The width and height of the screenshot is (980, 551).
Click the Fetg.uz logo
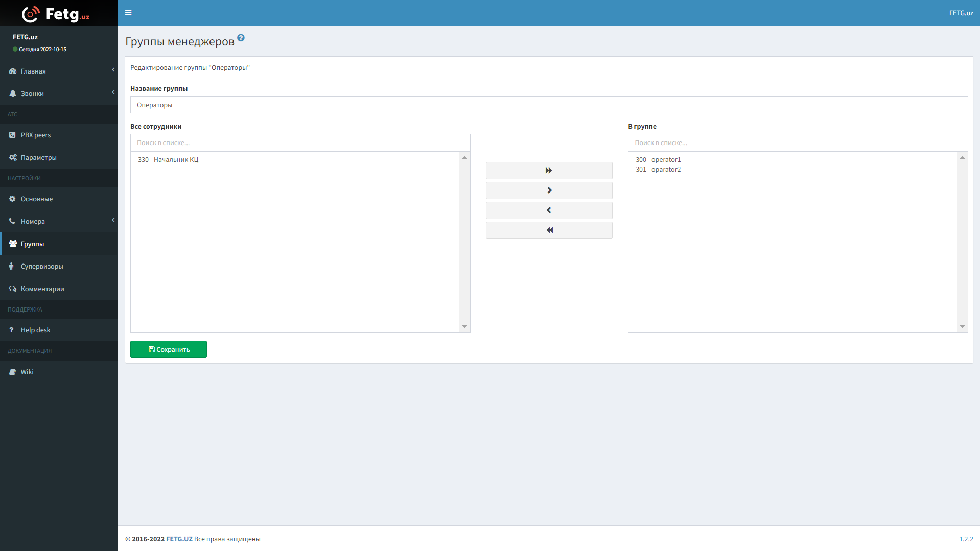56,14
